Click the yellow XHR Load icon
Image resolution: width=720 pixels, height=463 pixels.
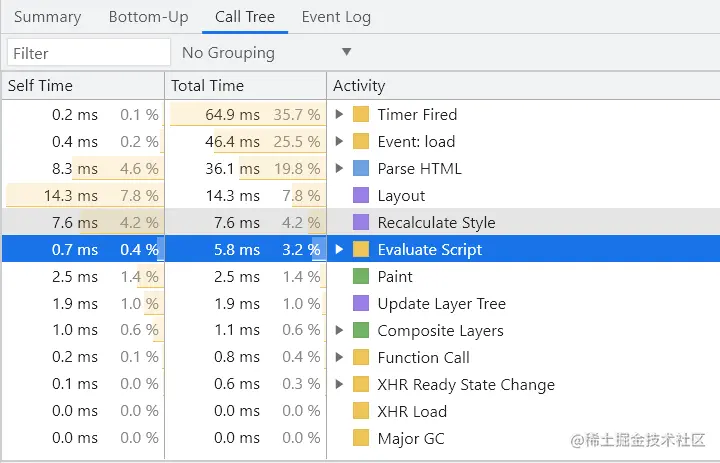click(361, 411)
